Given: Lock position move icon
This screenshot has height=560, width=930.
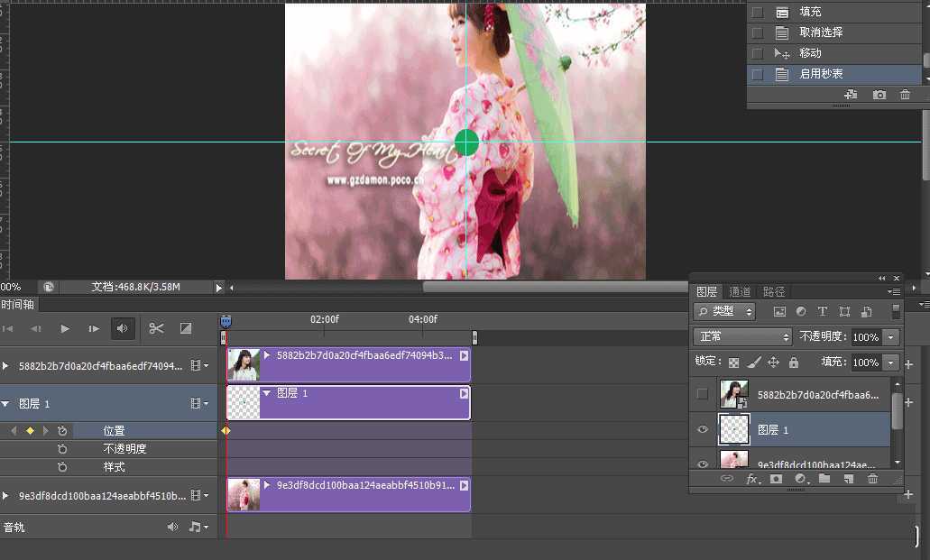Looking at the screenshot, I should pyautogui.click(x=773, y=362).
